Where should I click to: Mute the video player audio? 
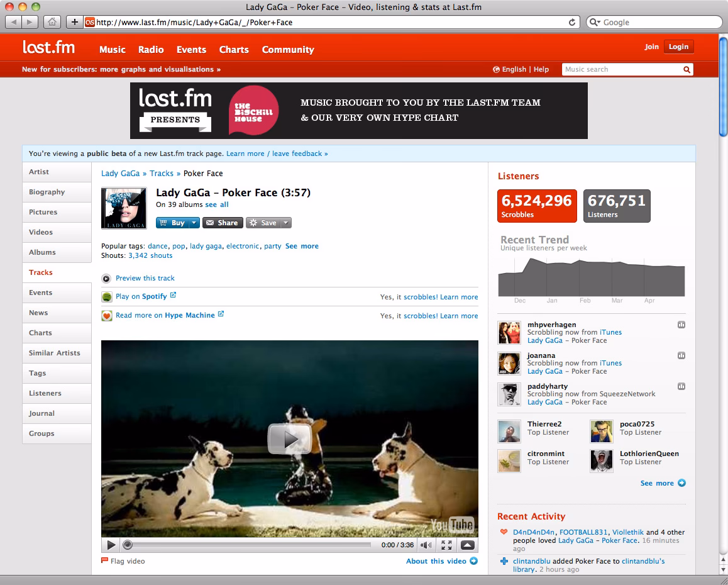coord(426,545)
